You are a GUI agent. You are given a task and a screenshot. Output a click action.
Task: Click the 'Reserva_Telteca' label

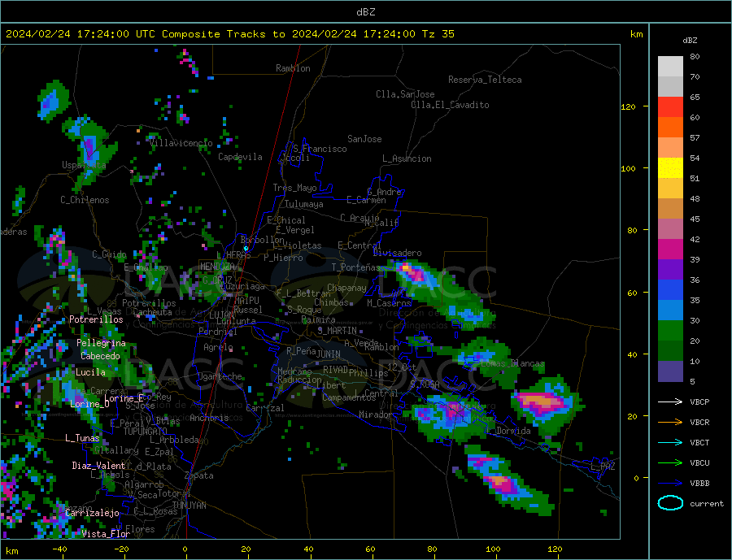point(485,80)
